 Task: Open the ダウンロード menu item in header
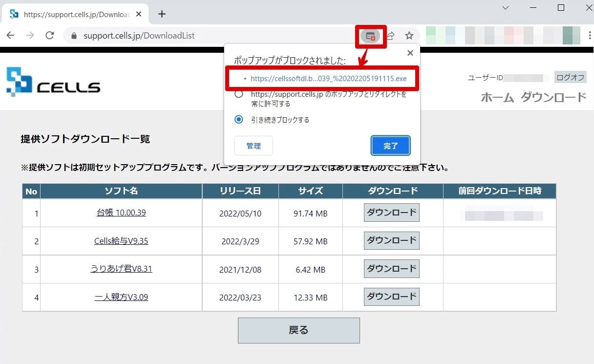(553, 97)
